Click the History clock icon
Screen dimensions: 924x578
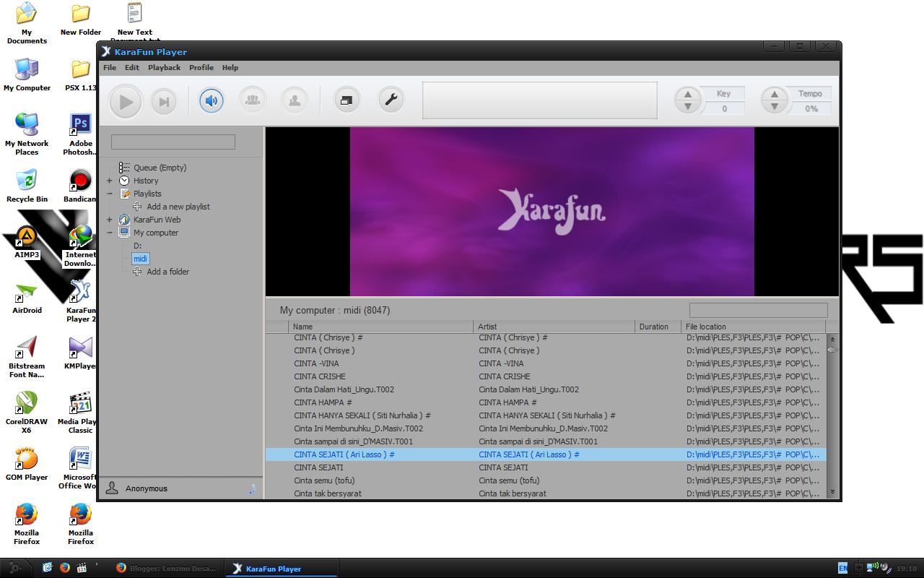[x=124, y=181]
